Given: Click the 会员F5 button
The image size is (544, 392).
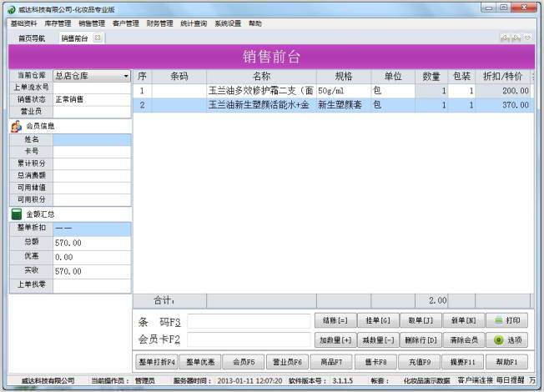Looking at the screenshot, I should coord(244,362).
